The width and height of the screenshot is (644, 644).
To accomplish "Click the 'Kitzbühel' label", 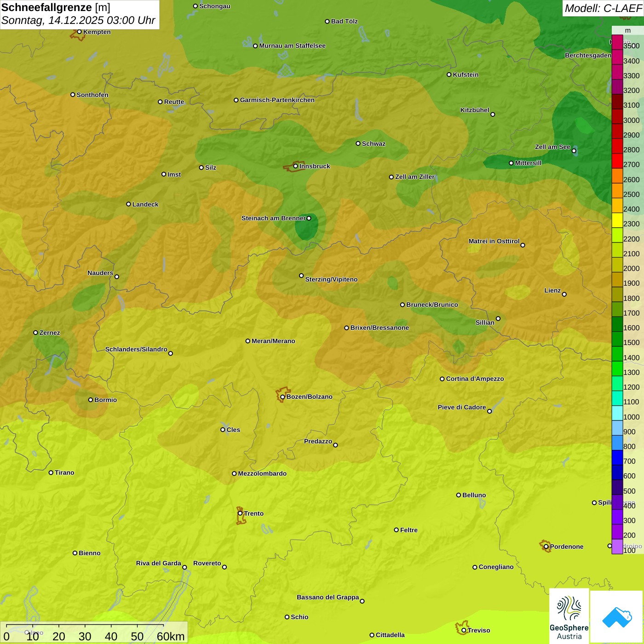I will (x=475, y=110).
